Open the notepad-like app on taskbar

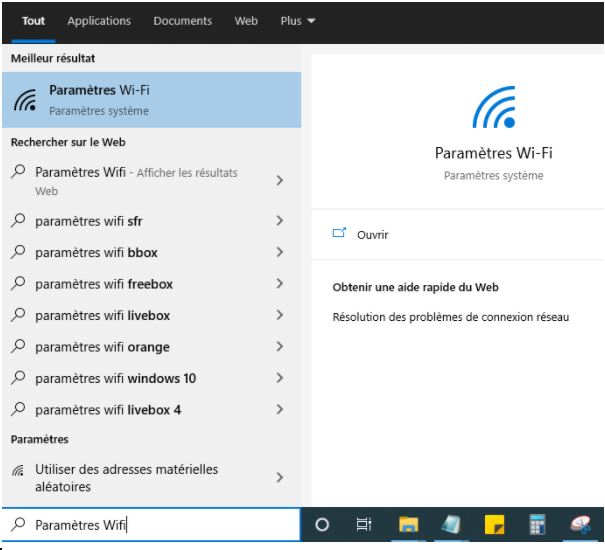coord(451,525)
